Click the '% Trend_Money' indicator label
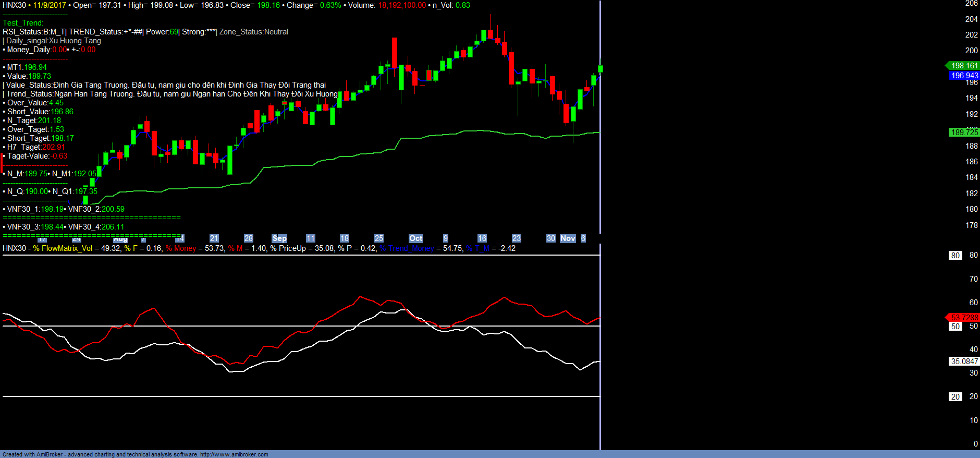 point(407,248)
